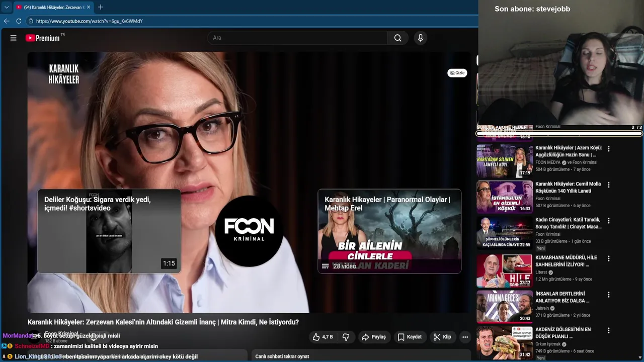Open options menu for KUMARHANE MÜDÜRÜ video
The image size is (644, 362).
[609, 258]
